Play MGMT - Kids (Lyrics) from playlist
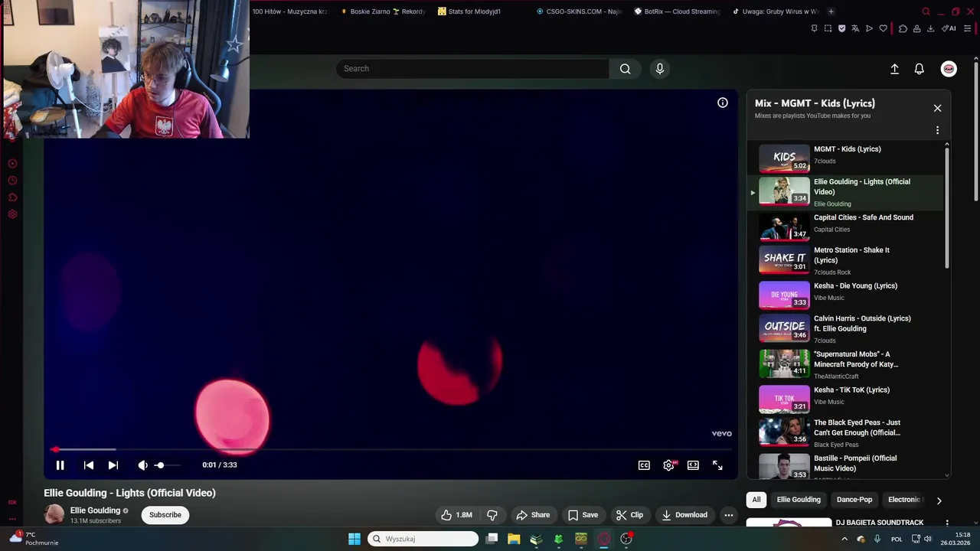This screenshot has height=551, width=980. point(846,157)
